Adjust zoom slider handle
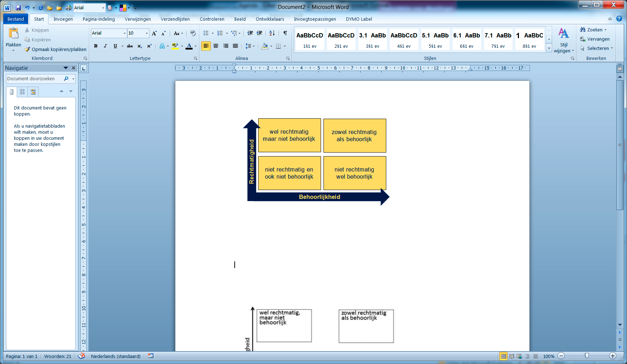The width and height of the screenshot is (627, 364). (587, 356)
